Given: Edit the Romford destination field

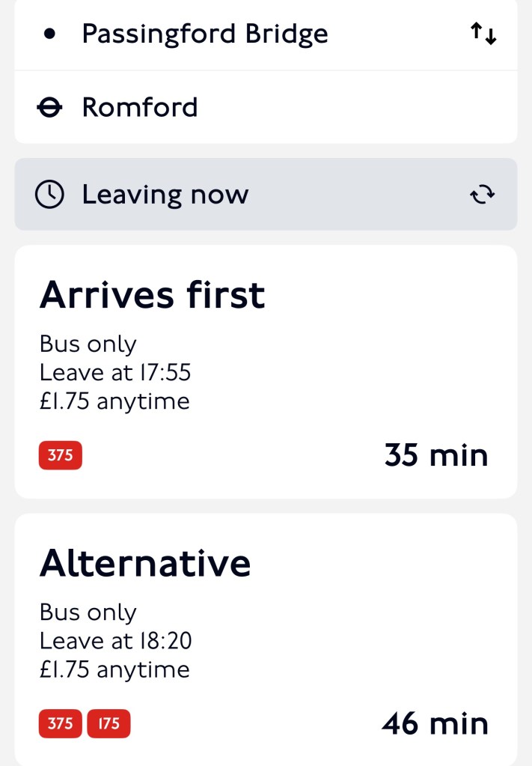Looking at the screenshot, I should coord(140,108).
